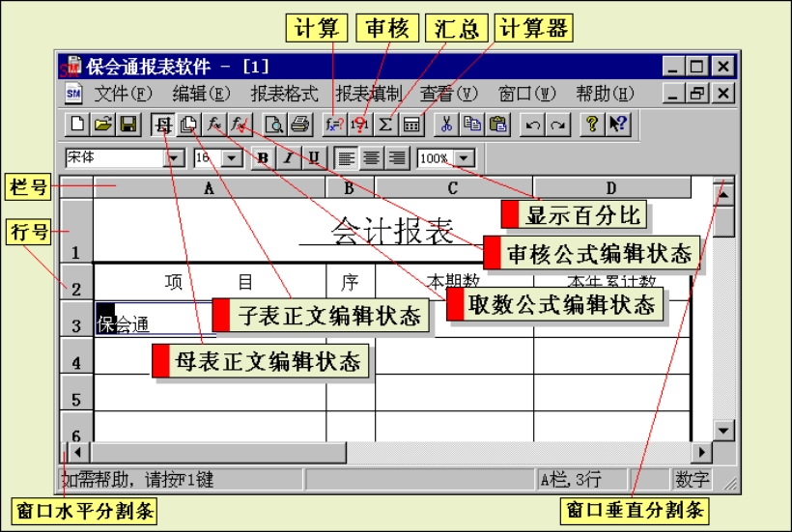Click the Copy toolbar icon
The width and height of the screenshot is (792, 532).
[471, 125]
